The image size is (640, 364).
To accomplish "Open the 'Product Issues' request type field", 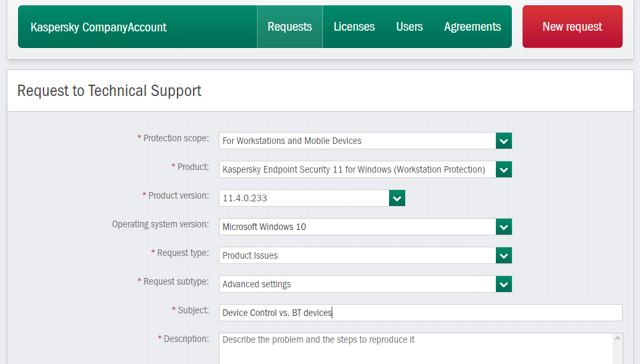I will pos(357,255).
